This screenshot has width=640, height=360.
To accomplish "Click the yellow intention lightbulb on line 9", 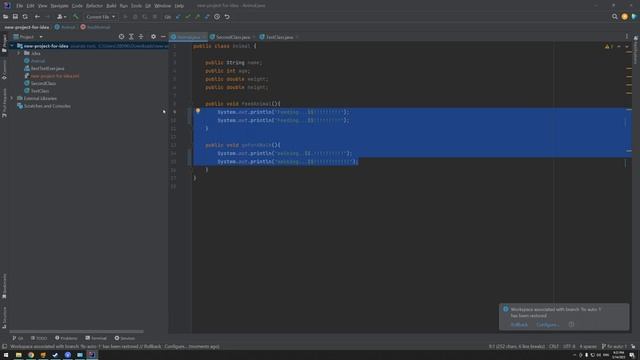I will click(x=198, y=111).
